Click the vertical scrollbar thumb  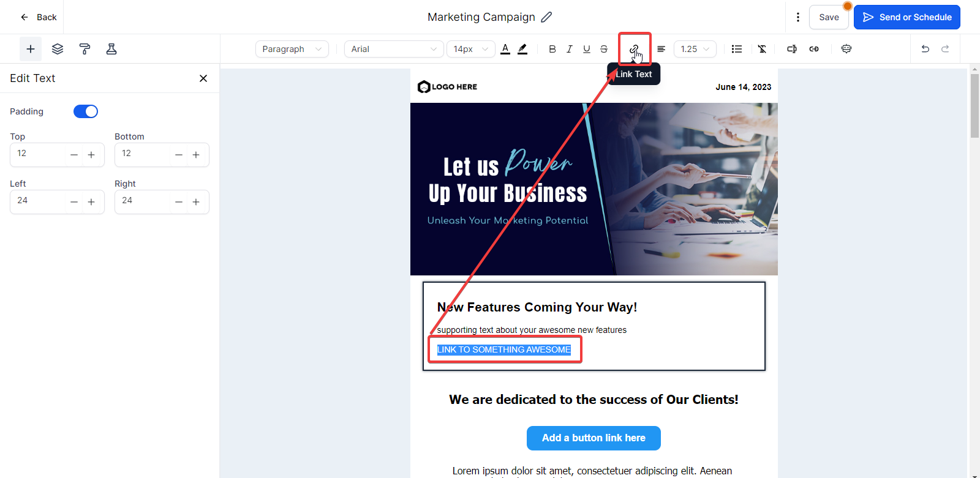point(974,105)
